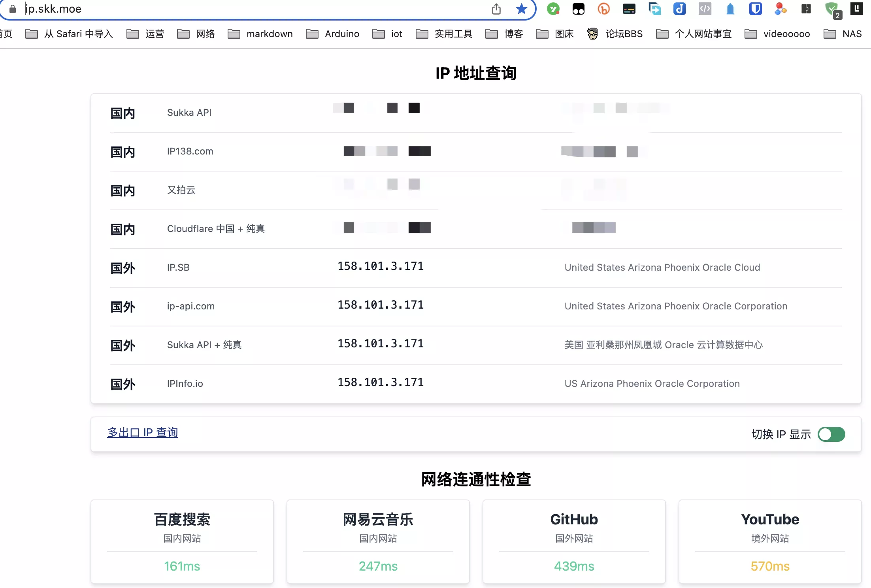Click the share page icon
Screen dimensions: 871x588
pyautogui.click(x=496, y=9)
